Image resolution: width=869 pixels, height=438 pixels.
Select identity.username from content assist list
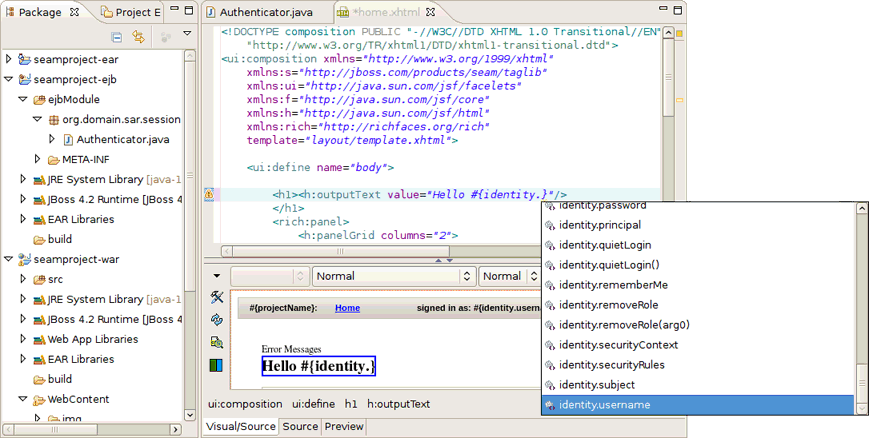[x=698, y=405]
